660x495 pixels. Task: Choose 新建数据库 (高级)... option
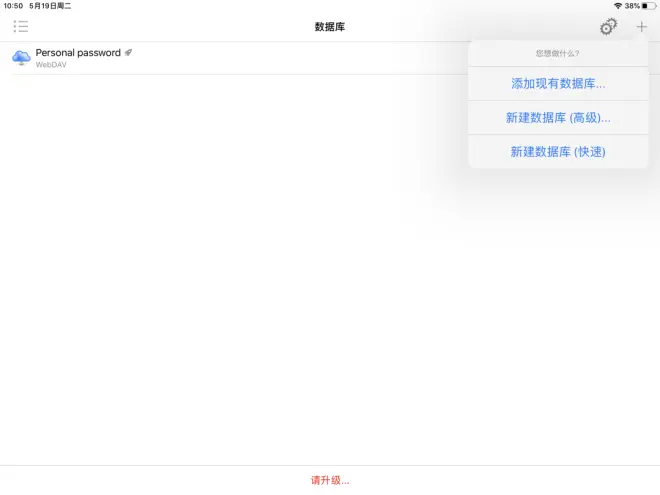click(x=558, y=117)
